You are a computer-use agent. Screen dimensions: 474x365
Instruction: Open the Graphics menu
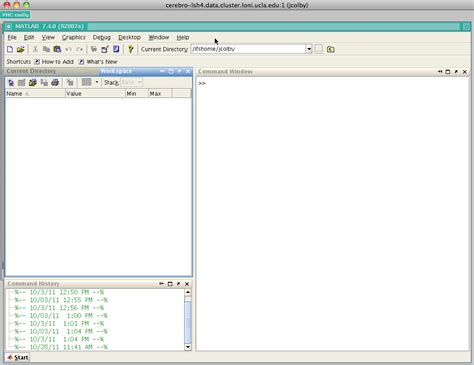[74, 37]
